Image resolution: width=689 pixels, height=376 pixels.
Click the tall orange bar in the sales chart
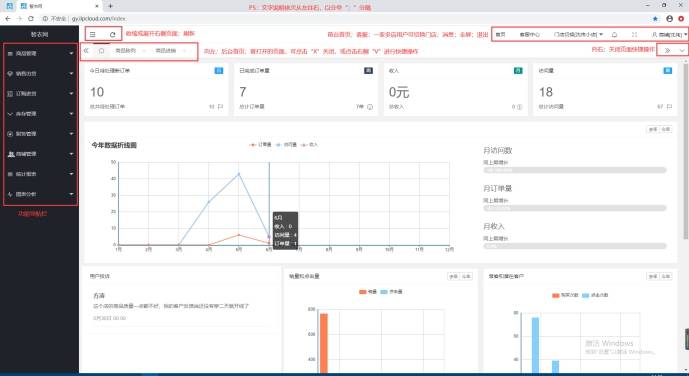pos(324,343)
